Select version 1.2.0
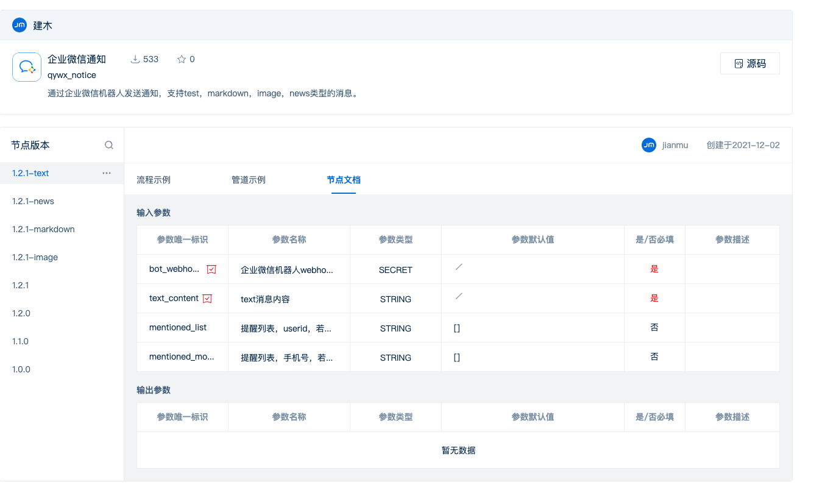This screenshot has width=833, height=504. [21, 313]
